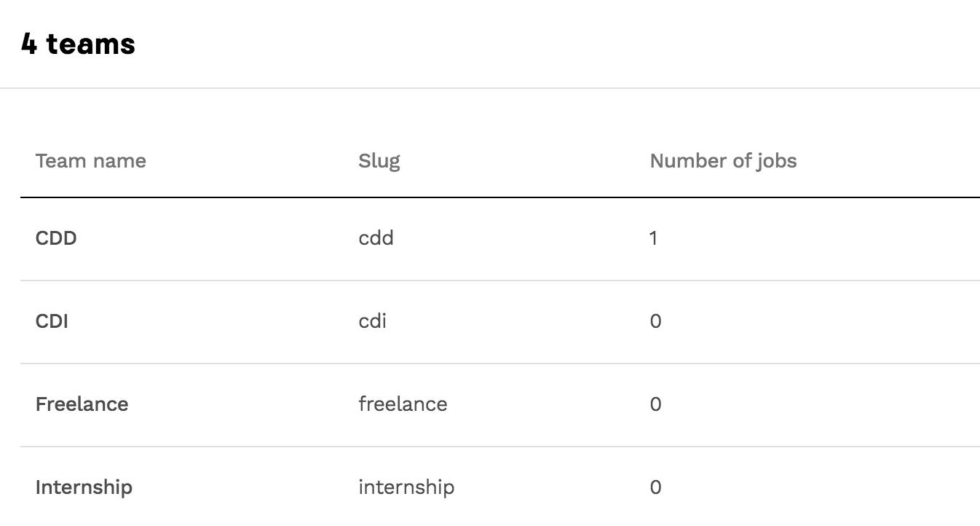The image size is (980, 526).
Task: Click the "internship" slug cell
Action: coord(406,487)
